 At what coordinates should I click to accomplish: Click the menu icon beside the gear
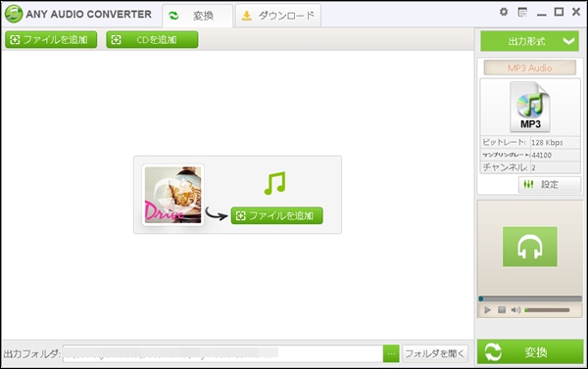(522, 12)
